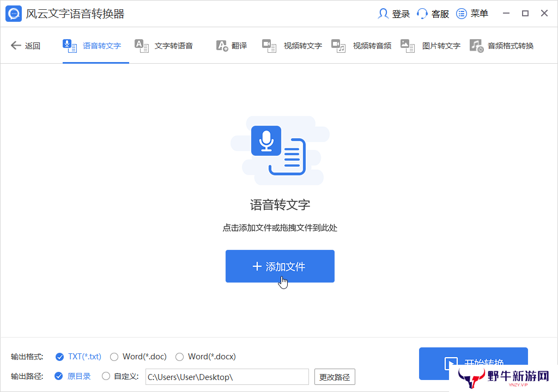
Task: Click the 返回 text
Action: pyautogui.click(x=32, y=46)
